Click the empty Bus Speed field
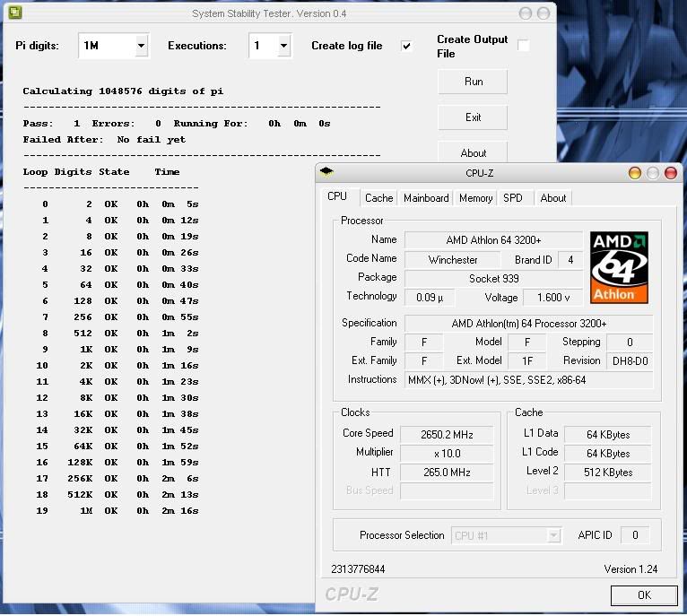 tap(447, 490)
